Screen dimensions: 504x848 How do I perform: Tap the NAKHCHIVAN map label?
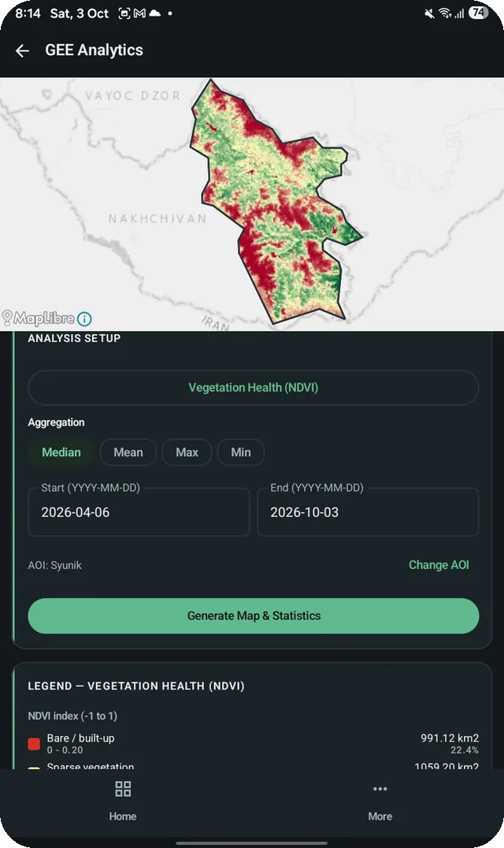pos(157,219)
